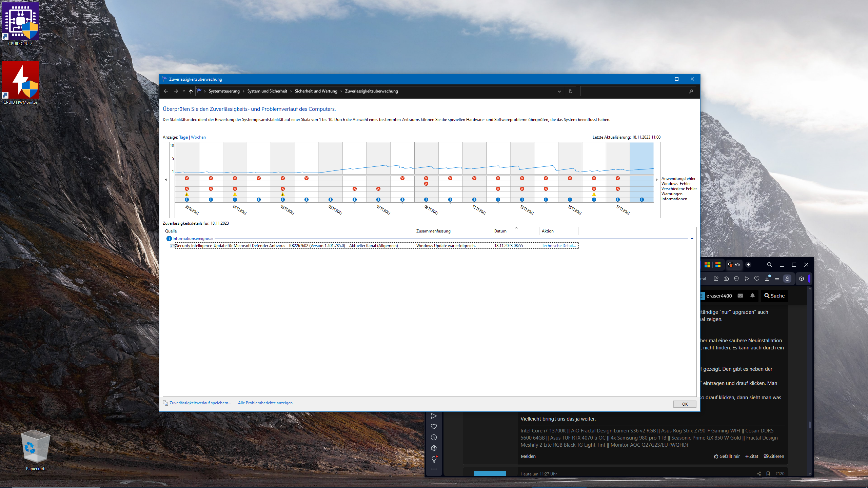Open new tab with the plus button in Opera
The width and height of the screenshot is (868, 488).
coord(748,265)
